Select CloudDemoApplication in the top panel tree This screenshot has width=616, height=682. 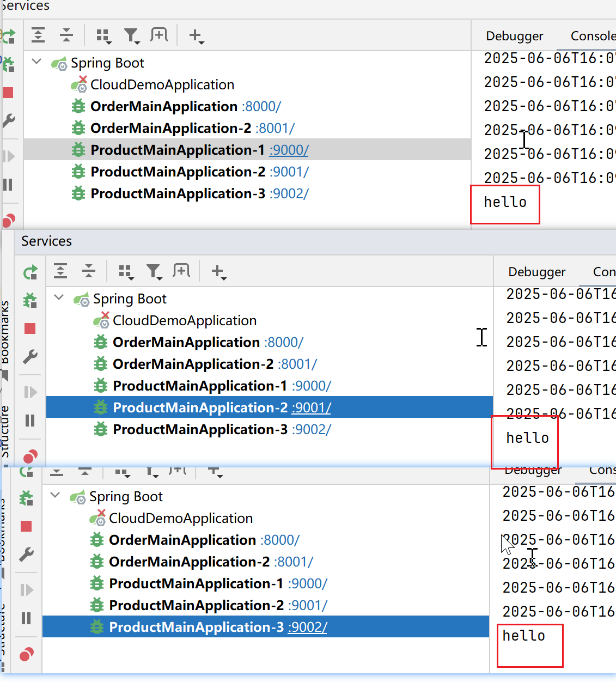coord(162,84)
